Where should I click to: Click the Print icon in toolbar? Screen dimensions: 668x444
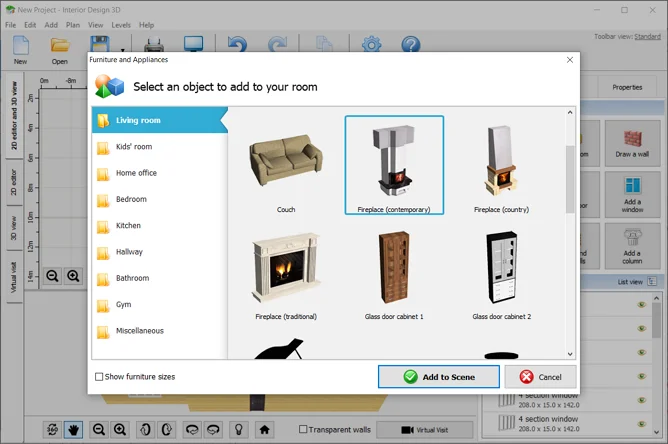point(154,44)
